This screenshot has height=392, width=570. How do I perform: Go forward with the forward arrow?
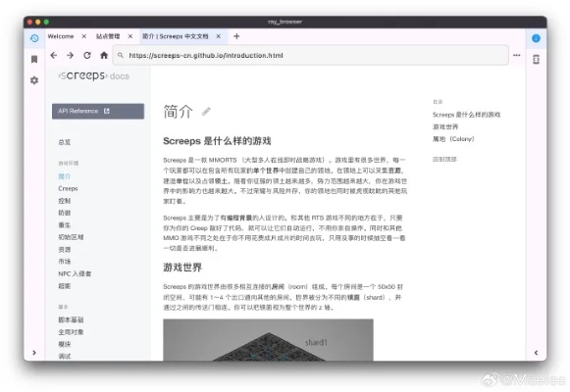pos(71,55)
